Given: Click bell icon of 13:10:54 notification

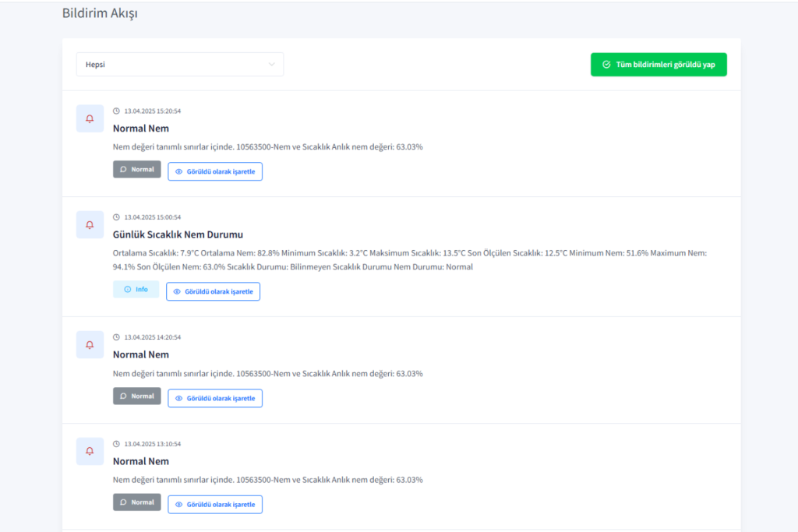Looking at the screenshot, I should click(x=90, y=451).
